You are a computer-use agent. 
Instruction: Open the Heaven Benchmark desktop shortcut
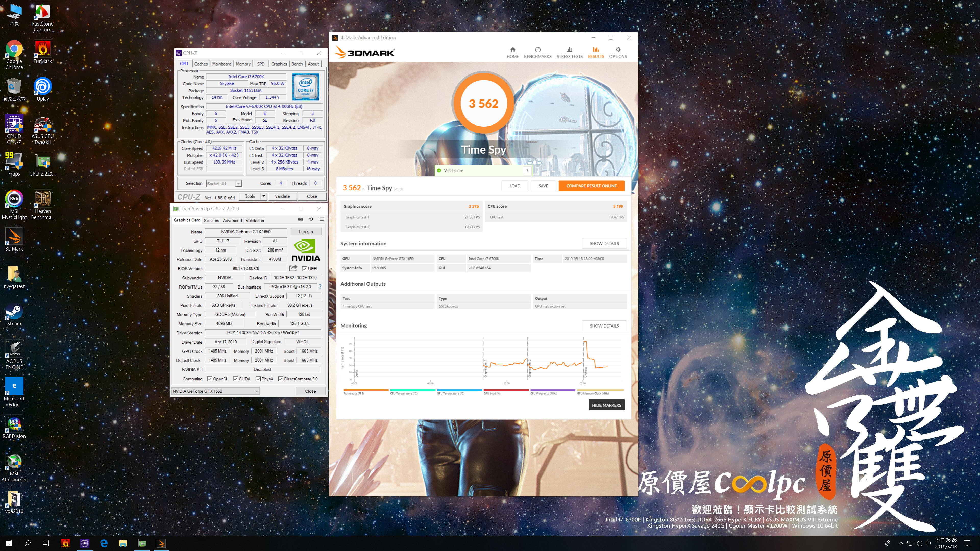pos(43,204)
